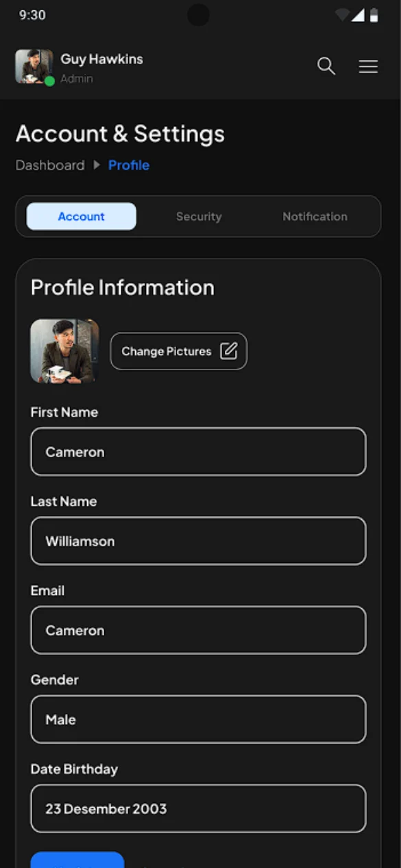Switch to the Notification tab
401x868 pixels.
(315, 216)
